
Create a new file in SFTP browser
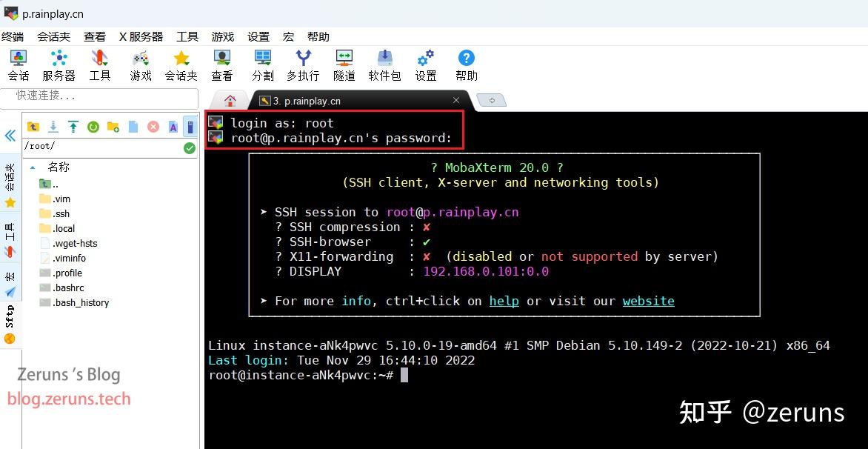click(x=133, y=127)
